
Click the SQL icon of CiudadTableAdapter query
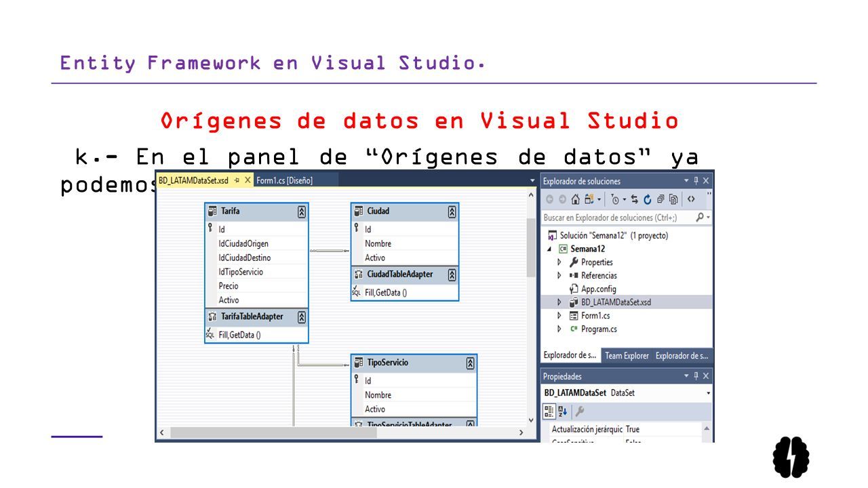356,291
